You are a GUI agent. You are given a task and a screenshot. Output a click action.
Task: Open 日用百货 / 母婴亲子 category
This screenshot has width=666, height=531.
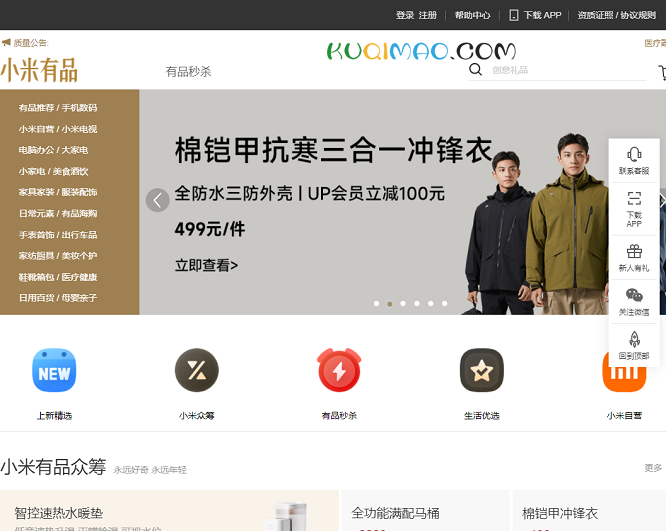[x=58, y=298]
